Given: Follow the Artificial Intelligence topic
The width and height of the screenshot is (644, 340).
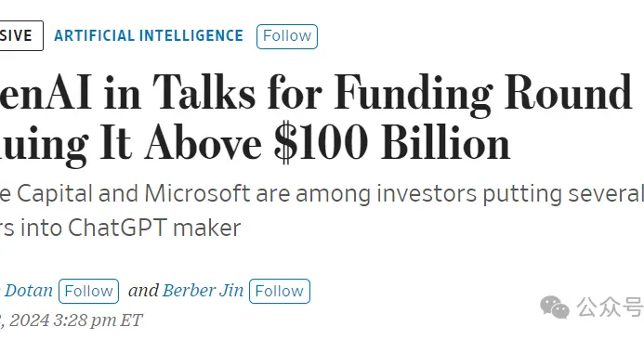Looking at the screenshot, I should (x=287, y=36).
